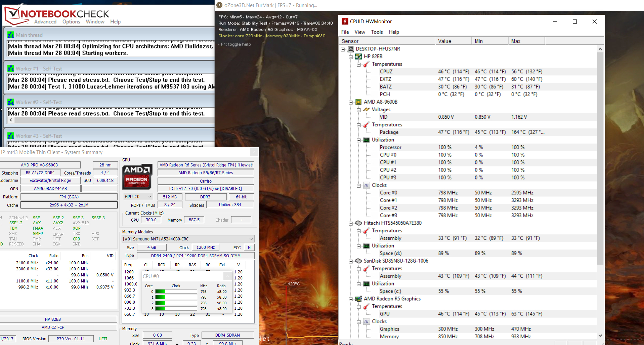Image resolution: width=644 pixels, height=345 pixels.
Task: Click the Prime95 icon of Worker #1 window
Action: [11, 69]
